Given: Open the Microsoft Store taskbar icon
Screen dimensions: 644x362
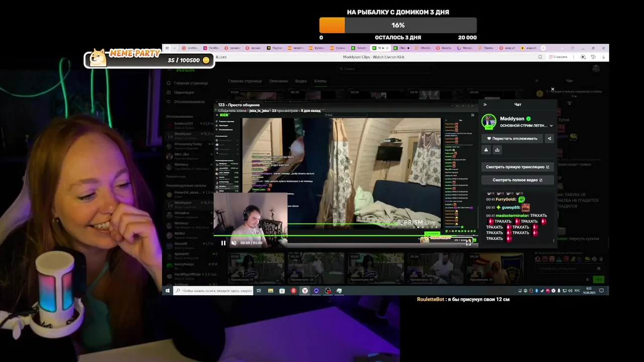Looking at the screenshot, I should pyautogui.click(x=282, y=291).
